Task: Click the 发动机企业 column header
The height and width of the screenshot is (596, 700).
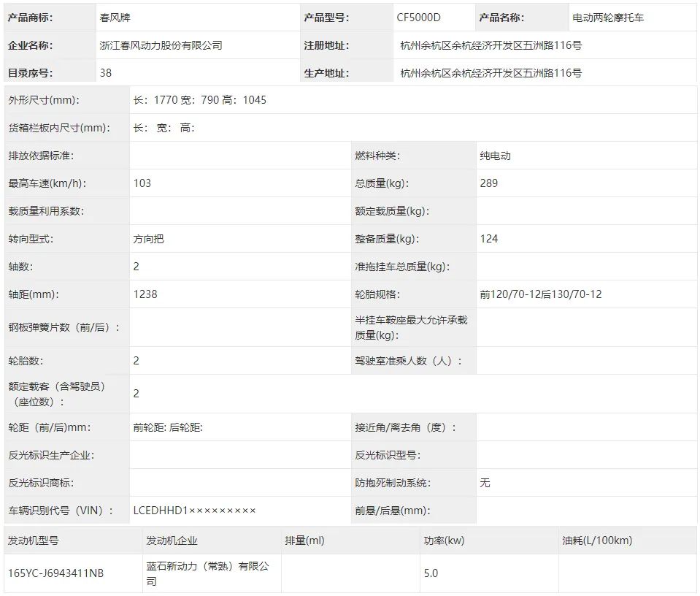Action: (x=172, y=540)
